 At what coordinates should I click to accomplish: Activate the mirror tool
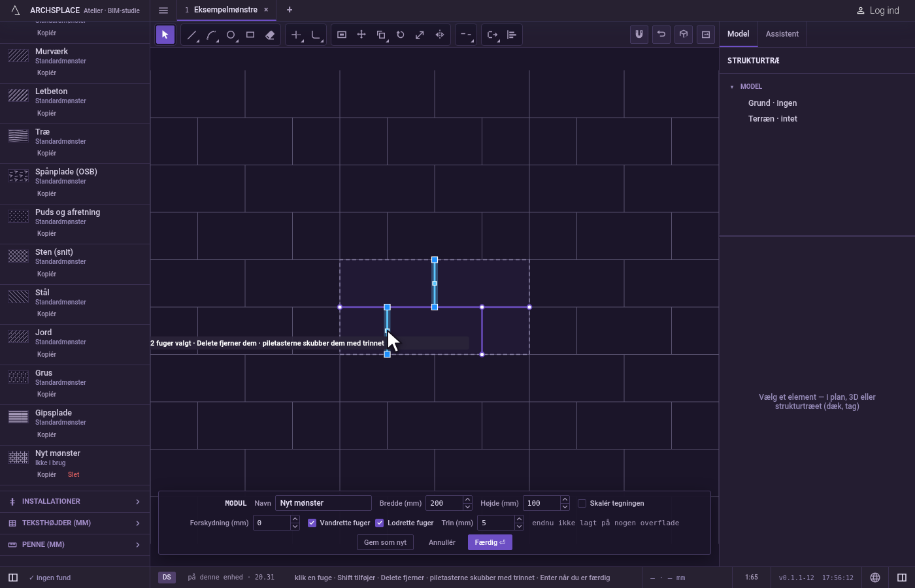coord(440,35)
